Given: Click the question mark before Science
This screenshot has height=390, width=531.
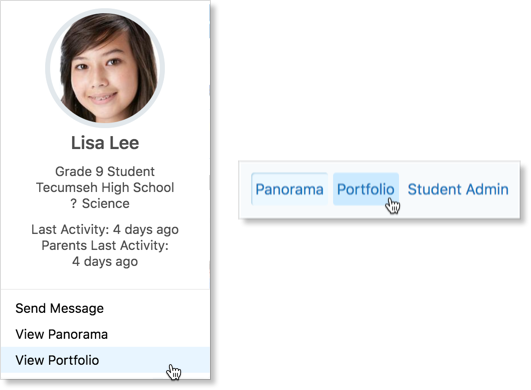Looking at the screenshot, I should 73,204.
